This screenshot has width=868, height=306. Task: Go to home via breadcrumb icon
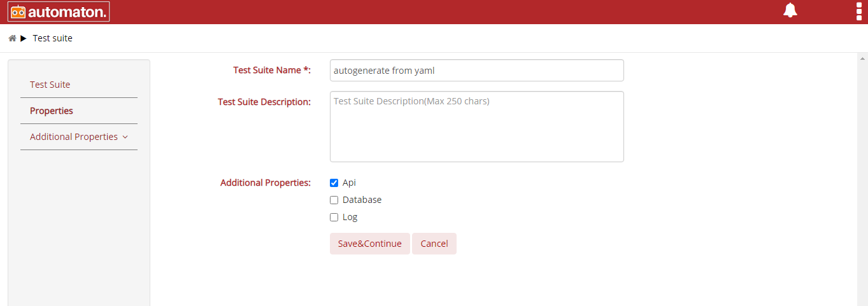(12, 38)
